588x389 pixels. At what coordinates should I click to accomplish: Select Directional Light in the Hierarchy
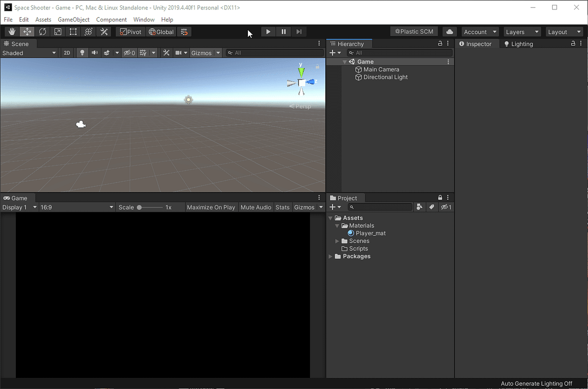click(x=386, y=77)
